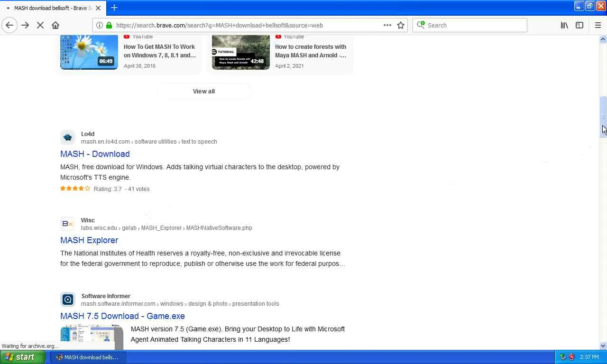Show site information icon in address bar
Screen dimensions: 607x364
point(99,25)
